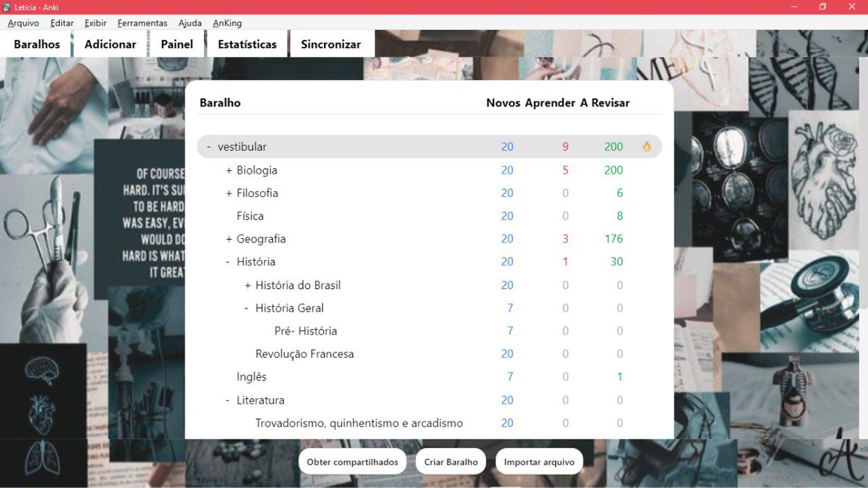Open the Painel browser
This screenshot has width=868, height=488.
[x=177, y=44]
